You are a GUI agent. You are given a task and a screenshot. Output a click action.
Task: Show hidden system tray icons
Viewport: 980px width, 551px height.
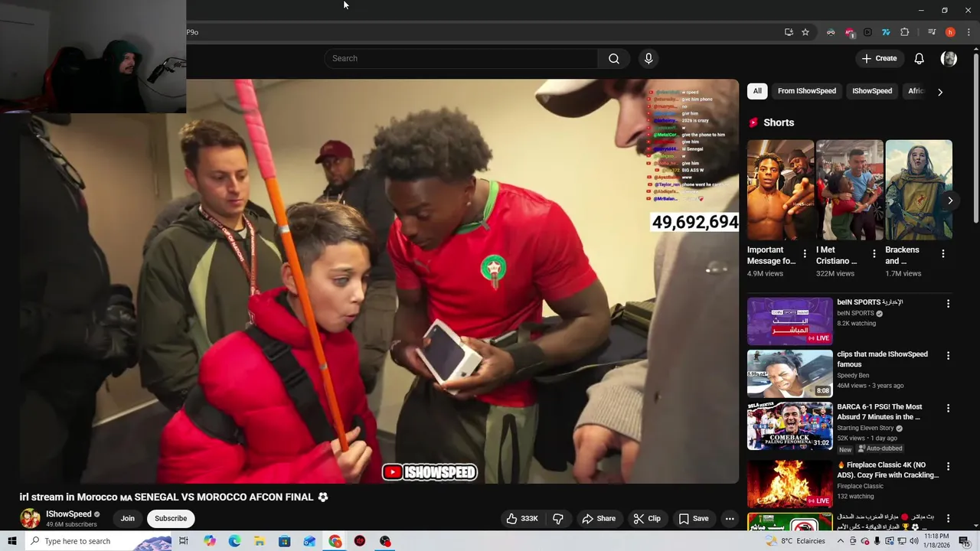840,541
